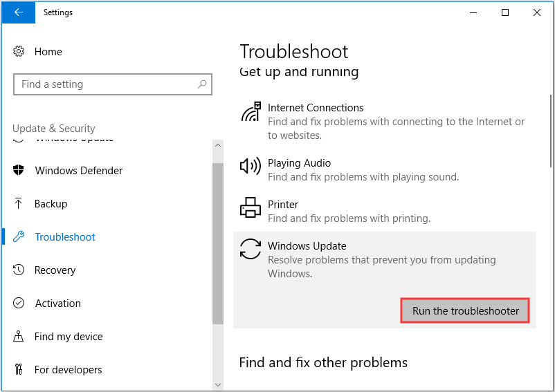This screenshot has height=392, width=555.
Task: Go back using the title bar arrow
Action: coord(19,12)
